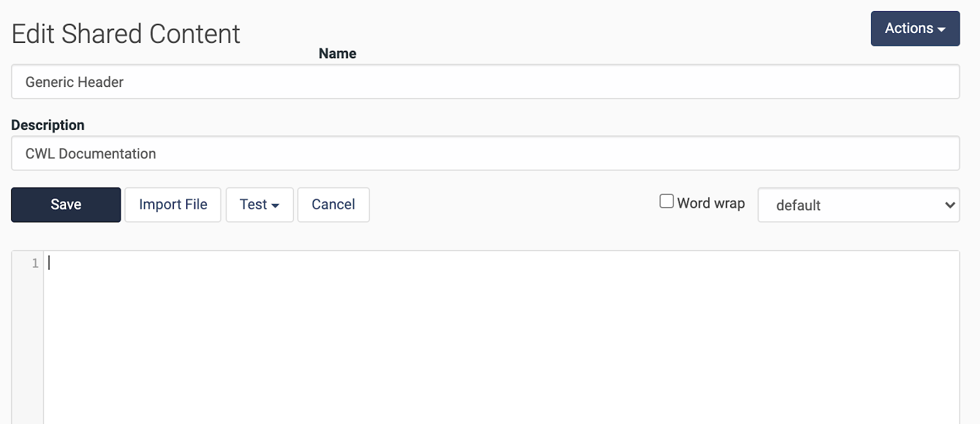Click the Import File button
Screen dimensions: 980x424
tap(173, 205)
